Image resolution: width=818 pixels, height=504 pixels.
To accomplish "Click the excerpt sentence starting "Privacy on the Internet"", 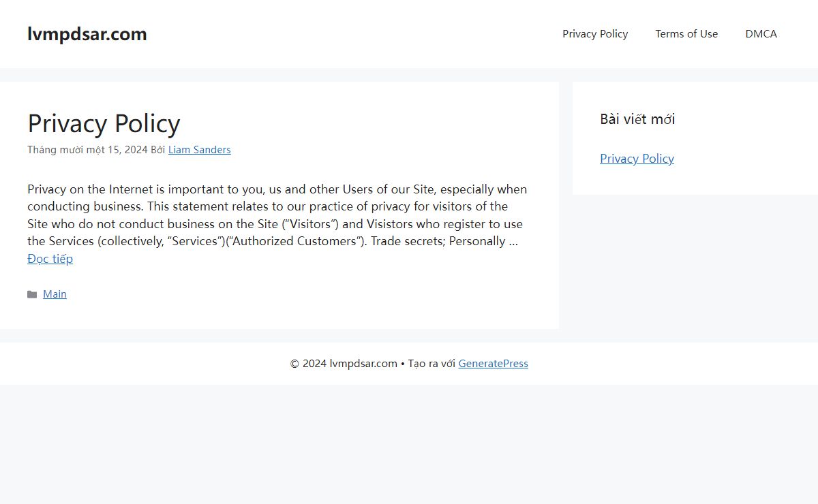I will tap(277, 198).
